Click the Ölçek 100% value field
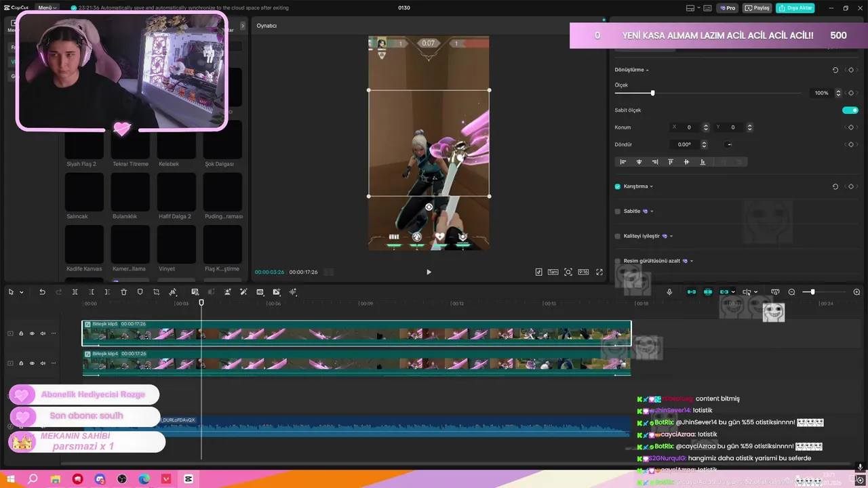 (821, 93)
